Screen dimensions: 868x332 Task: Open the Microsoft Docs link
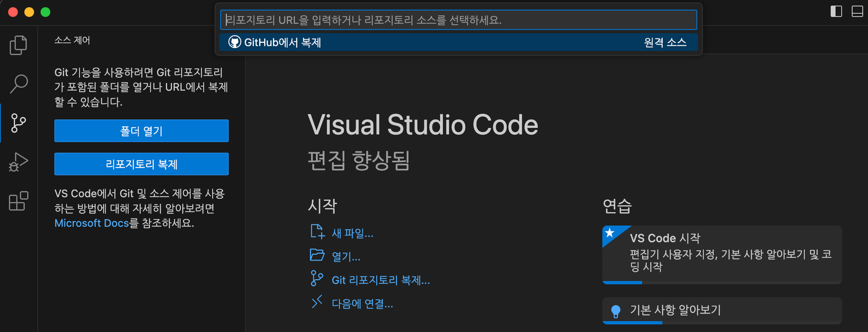pos(92,223)
